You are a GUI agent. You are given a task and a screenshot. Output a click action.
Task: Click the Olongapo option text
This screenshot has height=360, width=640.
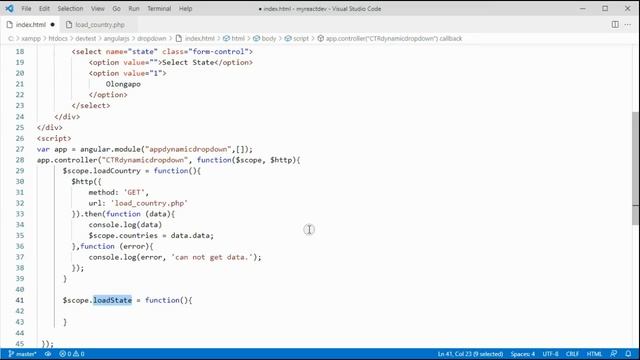pyautogui.click(x=123, y=84)
